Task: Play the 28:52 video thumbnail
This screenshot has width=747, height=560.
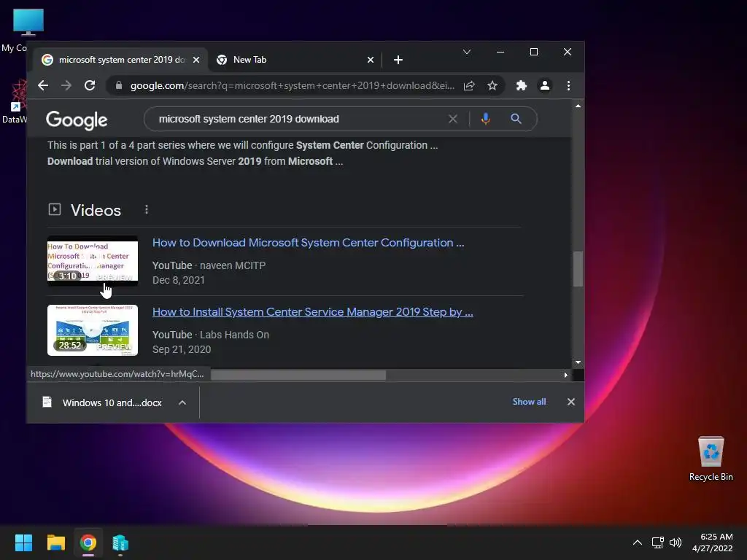Action: pos(93,330)
